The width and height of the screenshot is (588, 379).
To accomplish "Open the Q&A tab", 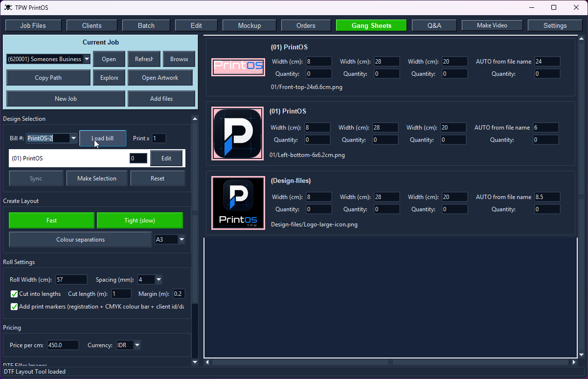I will point(434,25).
